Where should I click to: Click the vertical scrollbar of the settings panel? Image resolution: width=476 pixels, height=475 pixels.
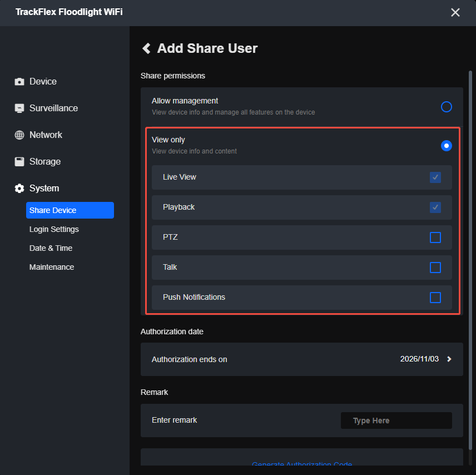(x=470, y=260)
